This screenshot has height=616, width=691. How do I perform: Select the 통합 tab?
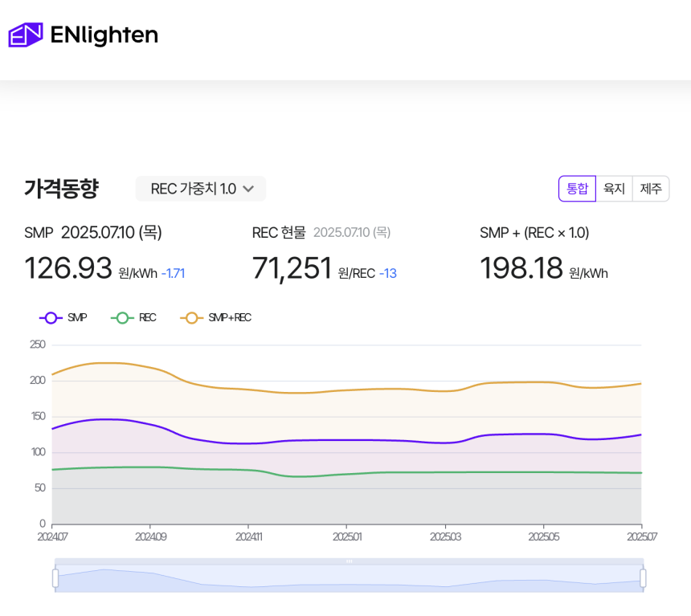tap(577, 189)
